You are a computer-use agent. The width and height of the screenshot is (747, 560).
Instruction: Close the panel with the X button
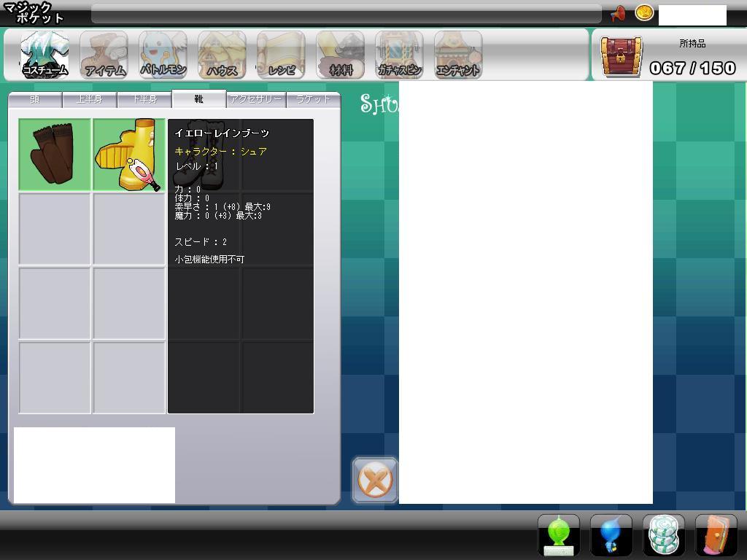click(375, 480)
